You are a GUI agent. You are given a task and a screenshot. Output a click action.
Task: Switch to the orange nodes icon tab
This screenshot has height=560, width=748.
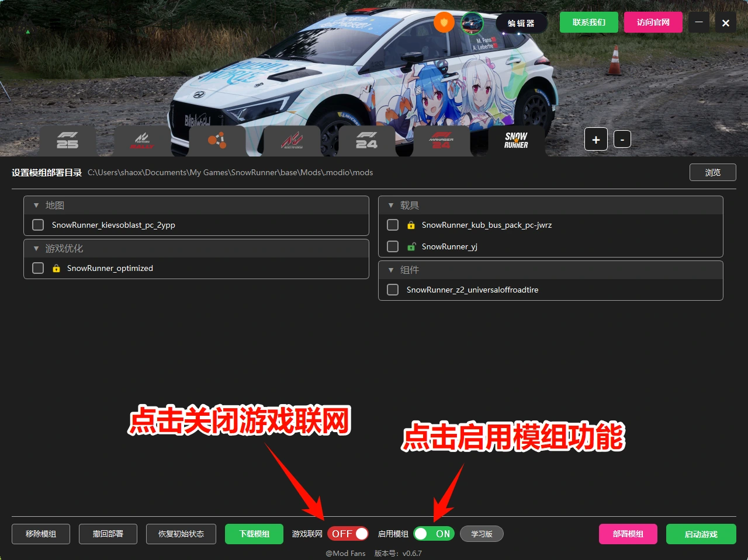[217, 141]
